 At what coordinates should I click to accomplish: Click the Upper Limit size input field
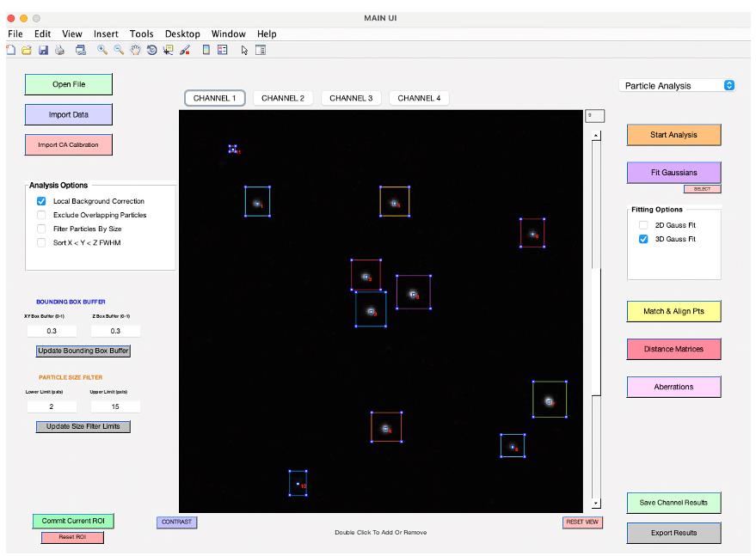point(115,406)
